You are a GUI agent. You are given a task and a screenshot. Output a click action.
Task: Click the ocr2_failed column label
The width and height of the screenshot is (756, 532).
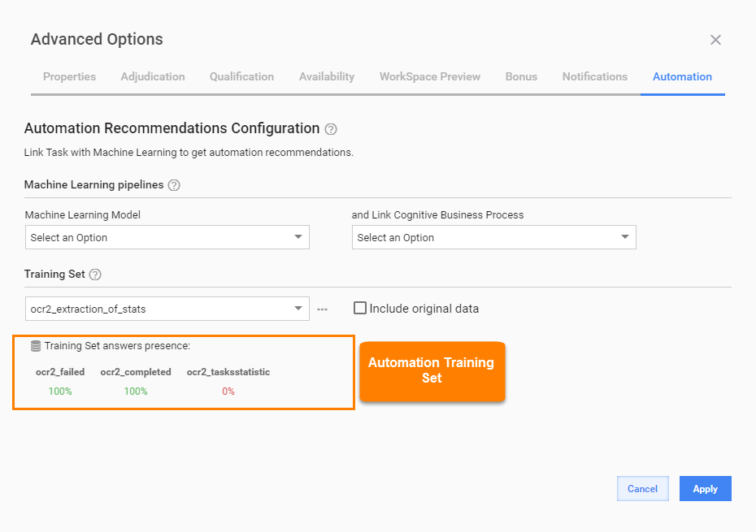60,372
